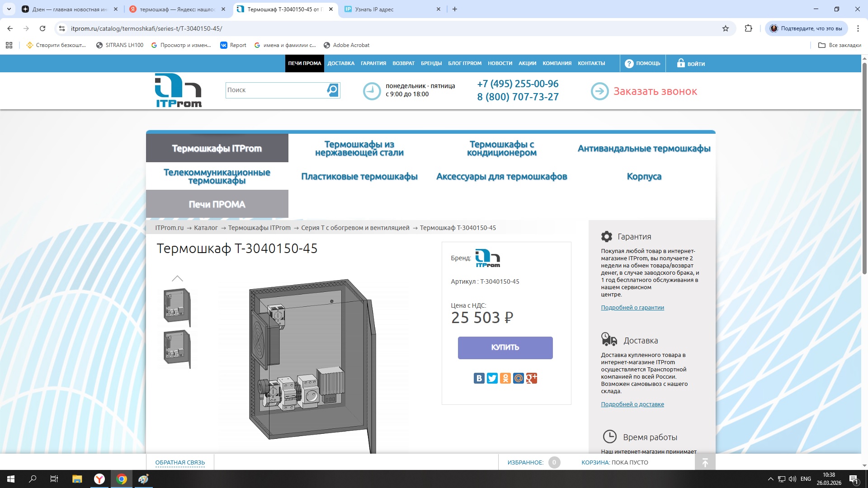The height and width of the screenshot is (488, 868).
Task: Open Chrome extensions puzzle icon
Action: (748, 28)
